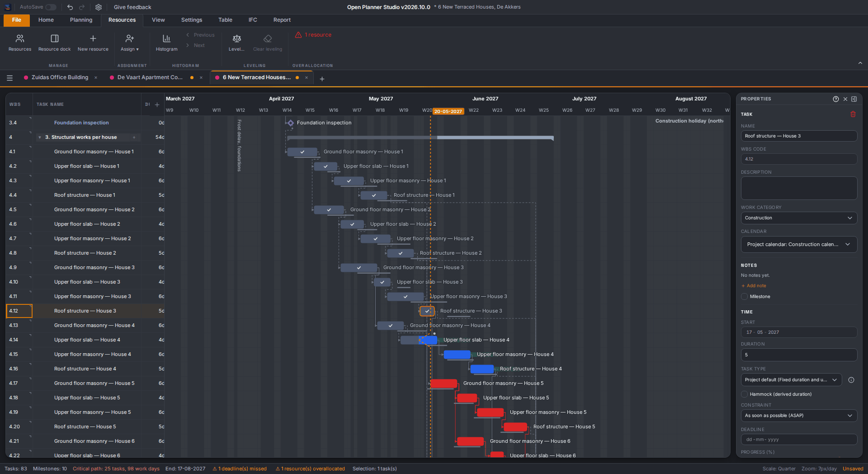Open the File menu
This screenshot has height=474, width=868.
(17, 20)
